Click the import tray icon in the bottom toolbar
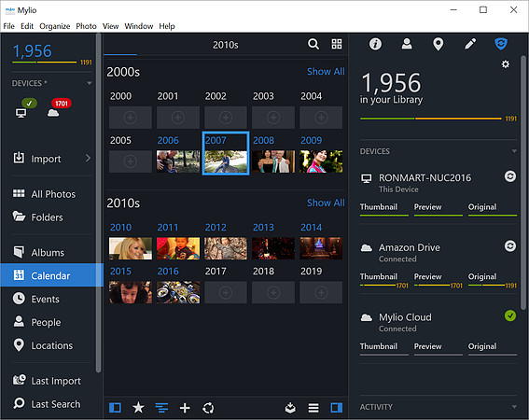Screen dimensions: 529x420 pyautogui.click(x=290, y=408)
